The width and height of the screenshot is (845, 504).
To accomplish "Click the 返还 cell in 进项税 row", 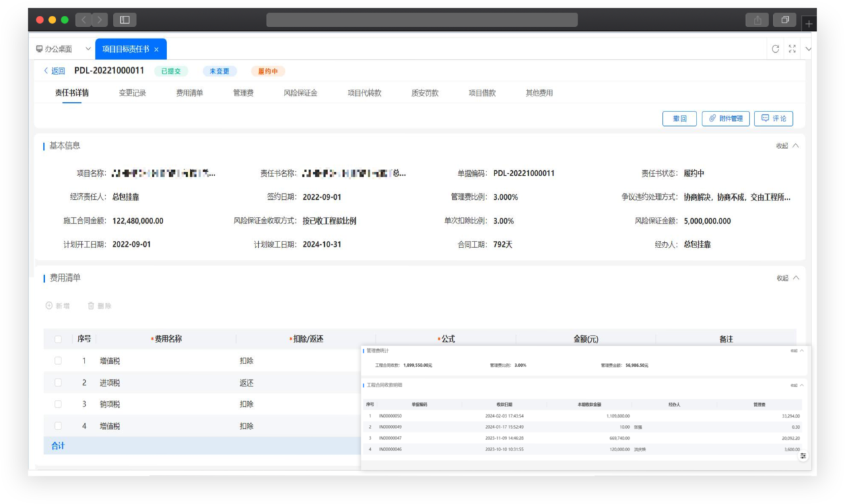I will [246, 383].
